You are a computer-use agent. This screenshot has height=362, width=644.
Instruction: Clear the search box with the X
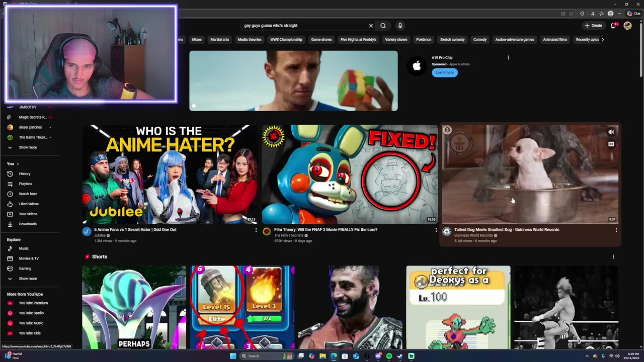[371, 26]
